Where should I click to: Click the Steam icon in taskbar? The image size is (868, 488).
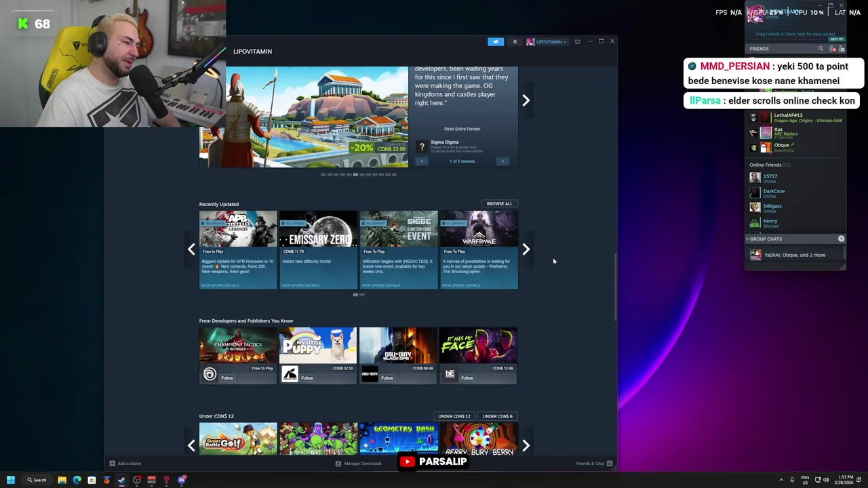point(121,480)
